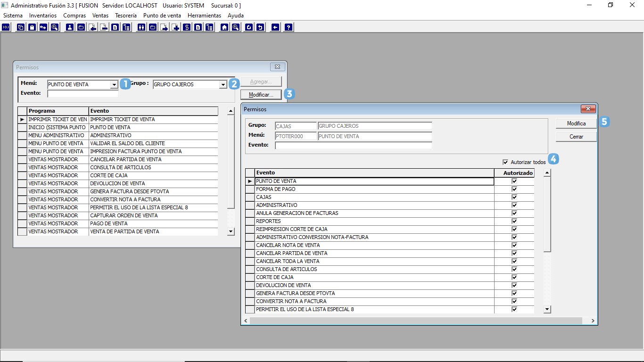Click the Evento field in the back Permisos window

tap(83, 93)
